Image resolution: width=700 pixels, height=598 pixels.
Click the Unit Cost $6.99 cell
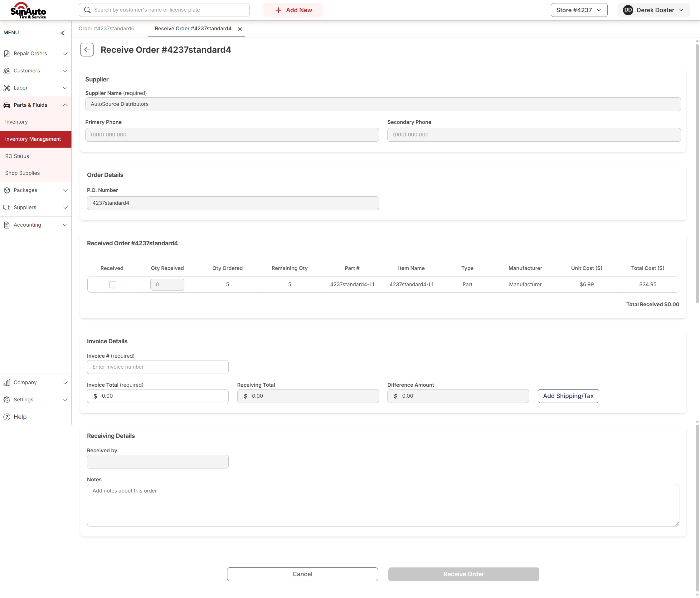586,285
